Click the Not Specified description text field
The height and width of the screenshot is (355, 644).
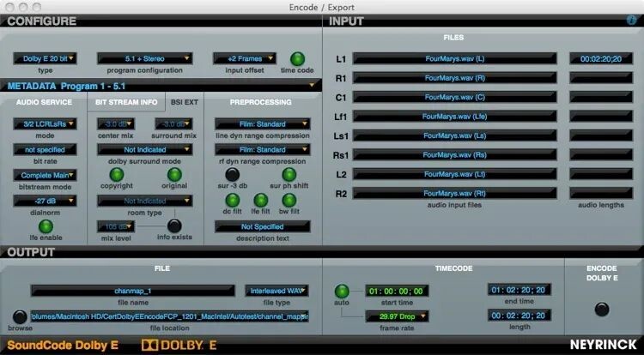click(x=263, y=226)
